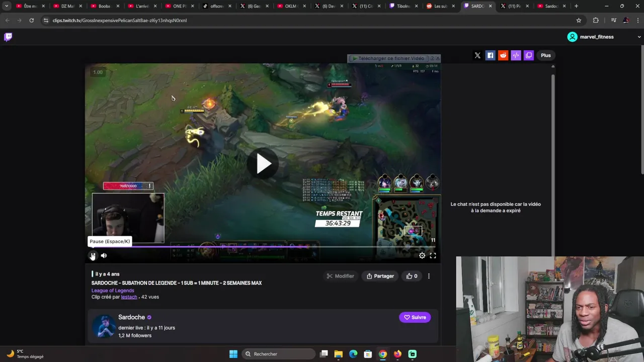The height and width of the screenshot is (362, 644).
Task: Mute the clip's volume
Action: click(104, 255)
